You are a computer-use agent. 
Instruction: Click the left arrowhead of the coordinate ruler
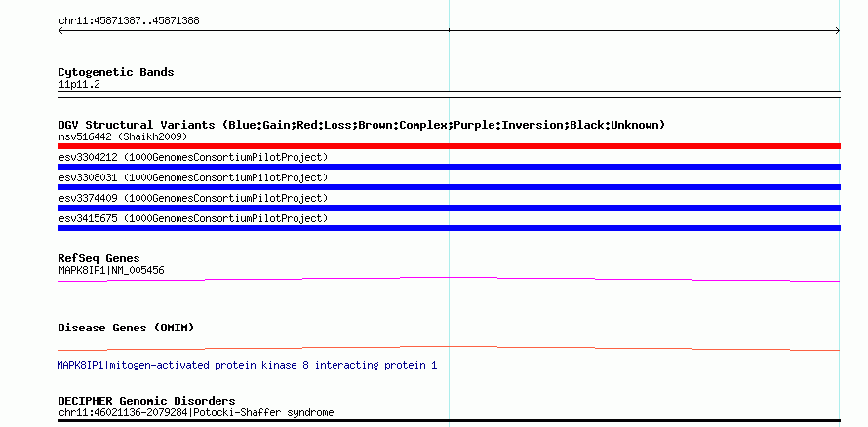click(x=60, y=31)
